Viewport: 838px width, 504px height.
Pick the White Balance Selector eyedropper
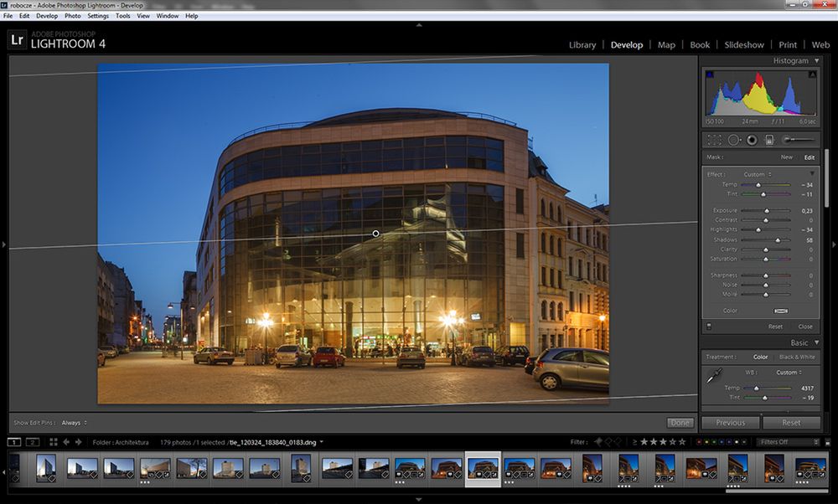click(x=714, y=377)
